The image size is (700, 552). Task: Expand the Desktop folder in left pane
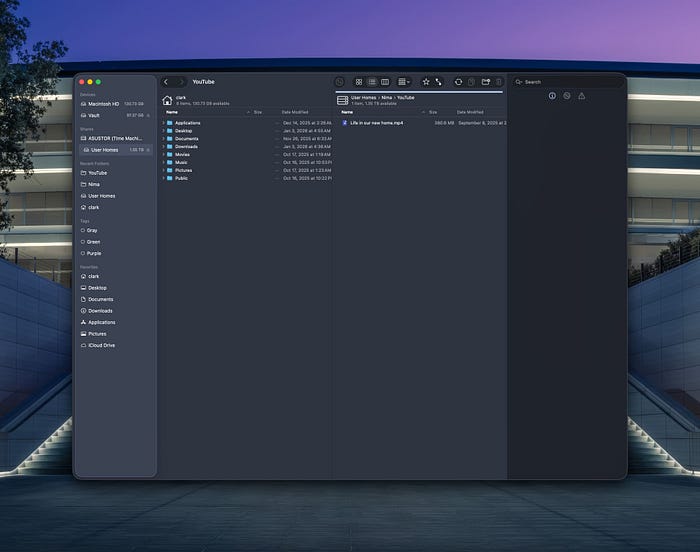pos(164,131)
